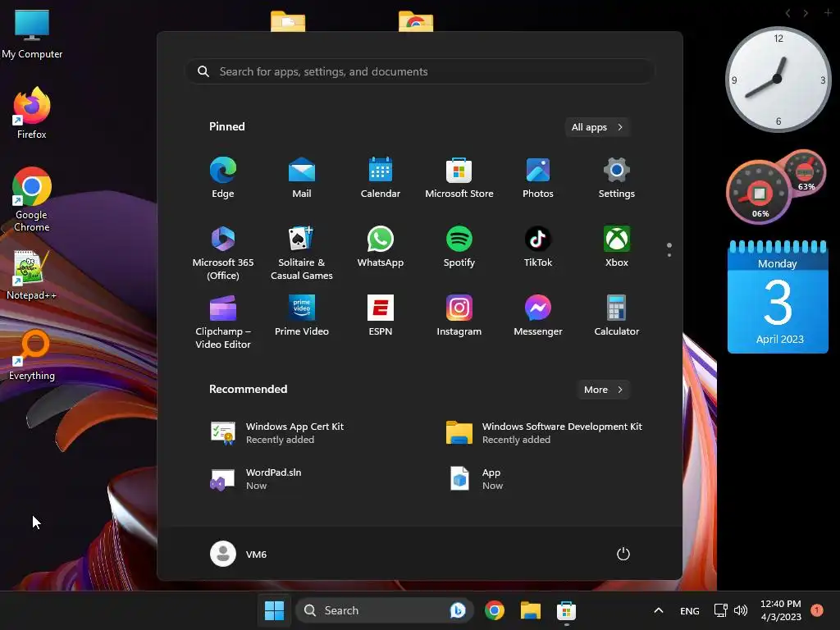Click the ENG language indicator
The width and height of the screenshot is (840, 630).
click(x=689, y=610)
